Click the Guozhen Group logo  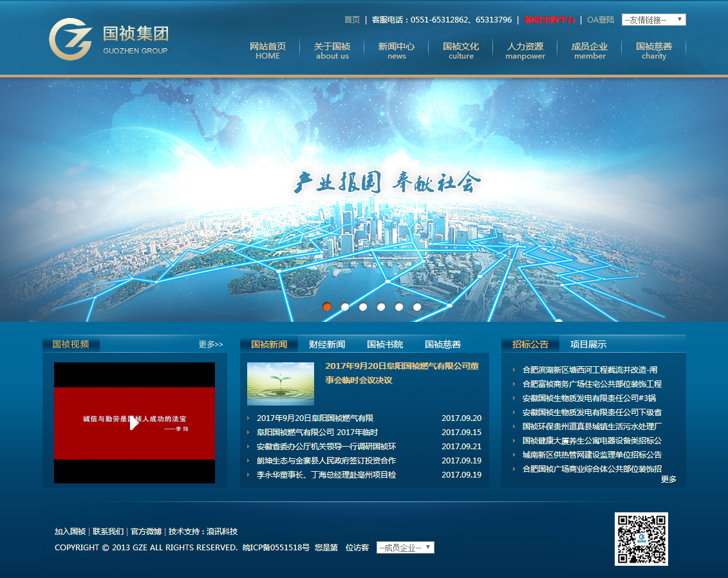click(x=108, y=40)
